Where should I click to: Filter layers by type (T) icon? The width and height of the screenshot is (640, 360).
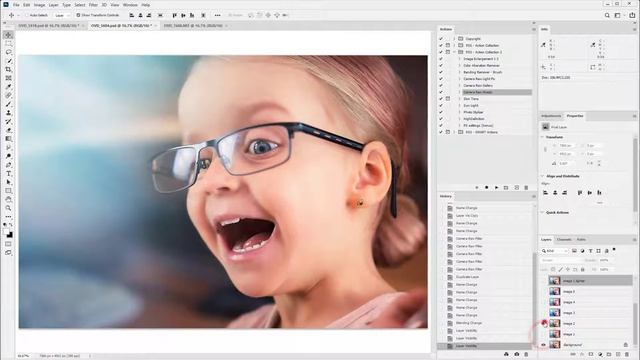[591, 251]
